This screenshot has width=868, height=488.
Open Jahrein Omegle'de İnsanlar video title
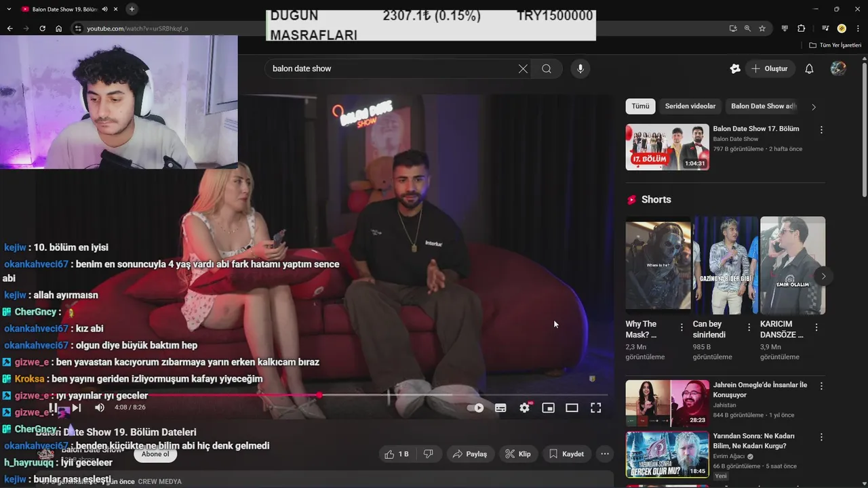(x=759, y=390)
